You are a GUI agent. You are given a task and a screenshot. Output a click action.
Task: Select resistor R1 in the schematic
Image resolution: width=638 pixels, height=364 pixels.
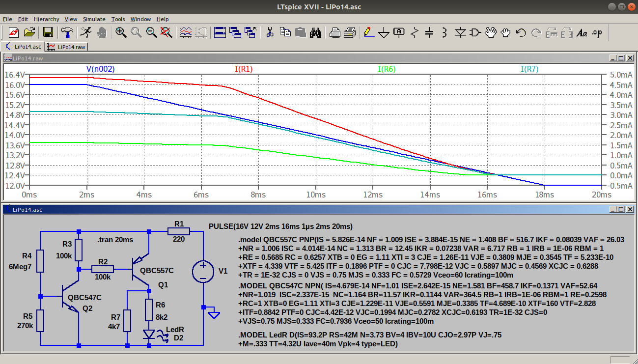[x=179, y=231]
